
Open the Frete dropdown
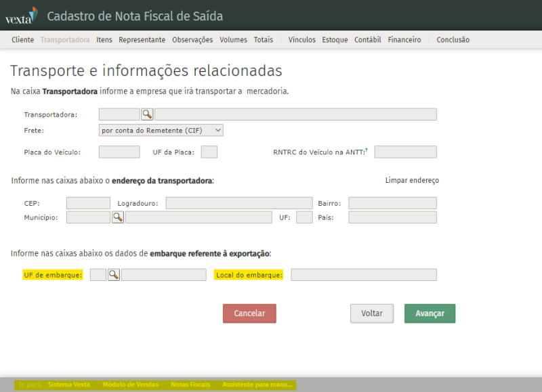point(161,130)
